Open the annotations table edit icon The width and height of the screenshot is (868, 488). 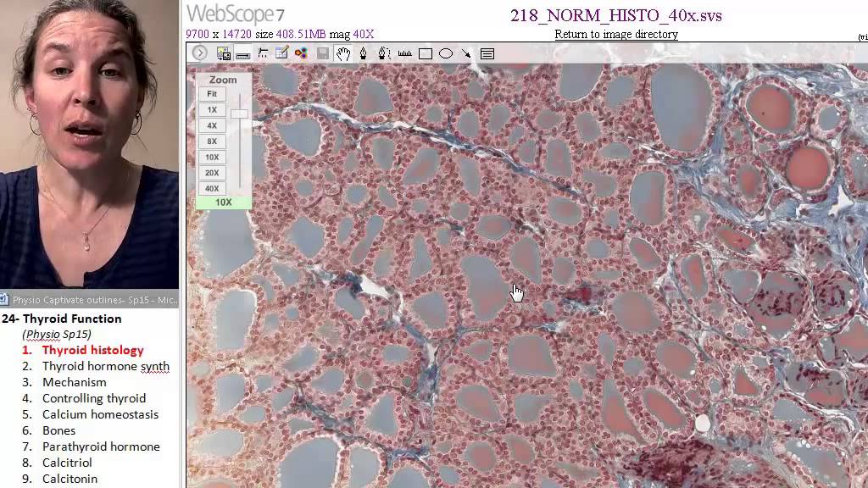click(x=281, y=53)
